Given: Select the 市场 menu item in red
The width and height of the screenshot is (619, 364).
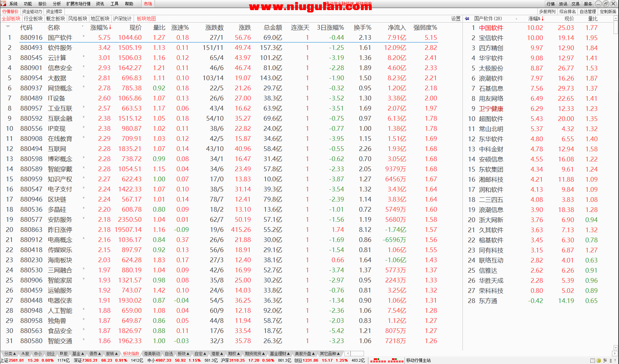Looking at the screenshot, I should point(148,4).
